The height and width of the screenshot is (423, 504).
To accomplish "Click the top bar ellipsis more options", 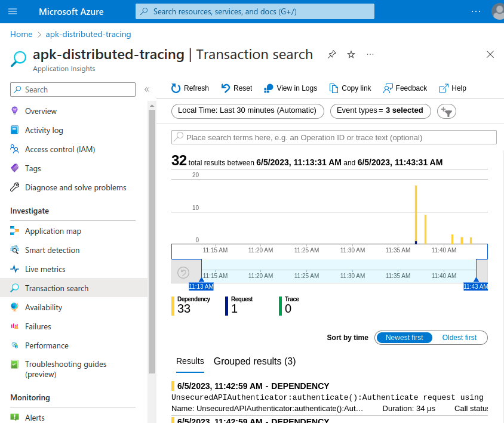I will 476,11.
